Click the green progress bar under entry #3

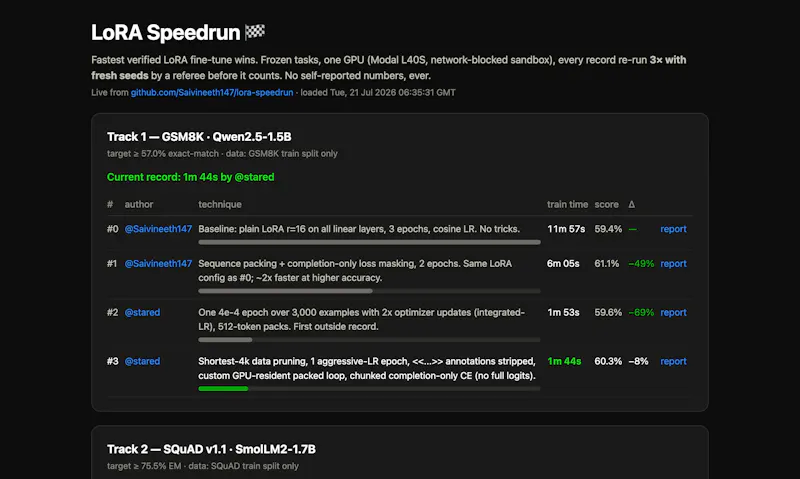(x=223, y=389)
